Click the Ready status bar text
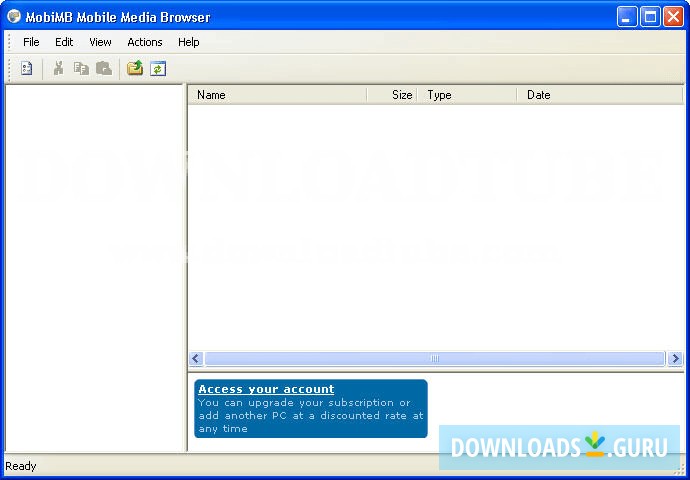690x480 pixels. (x=21, y=466)
